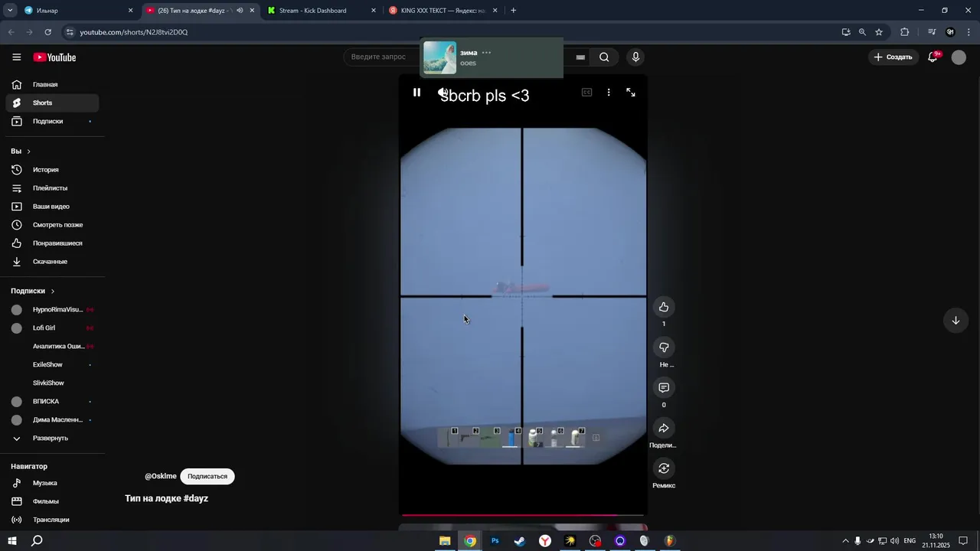Expand the Подписки section header

click(x=33, y=291)
